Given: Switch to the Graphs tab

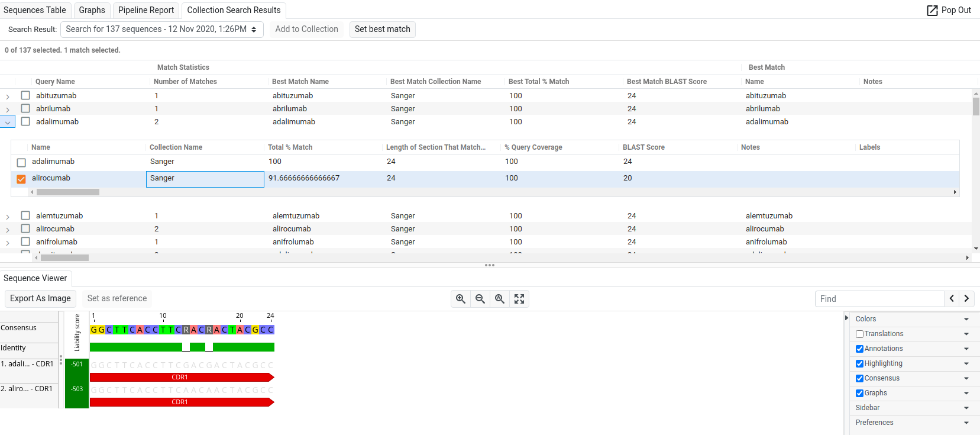Looking at the screenshot, I should pos(92,10).
